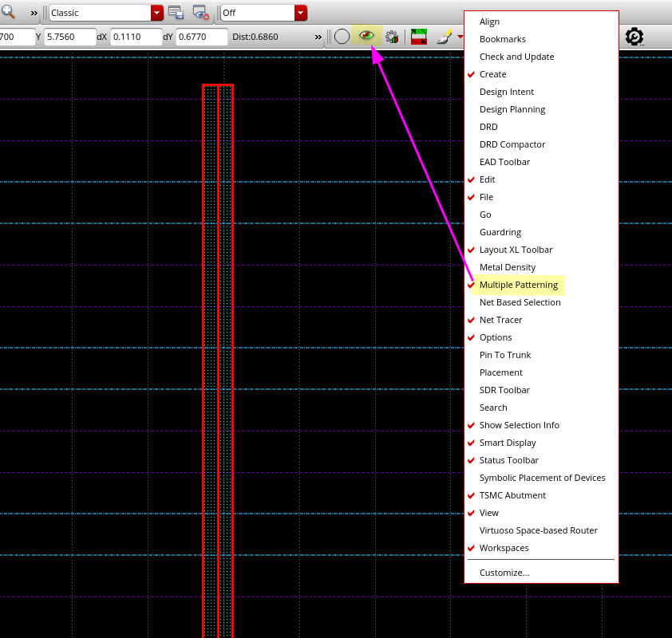
Task: Enable the Bookmarks toolbar
Action: pyautogui.click(x=502, y=39)
